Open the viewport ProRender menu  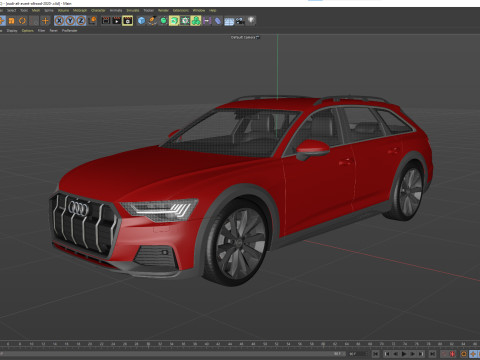pos(70,31)
